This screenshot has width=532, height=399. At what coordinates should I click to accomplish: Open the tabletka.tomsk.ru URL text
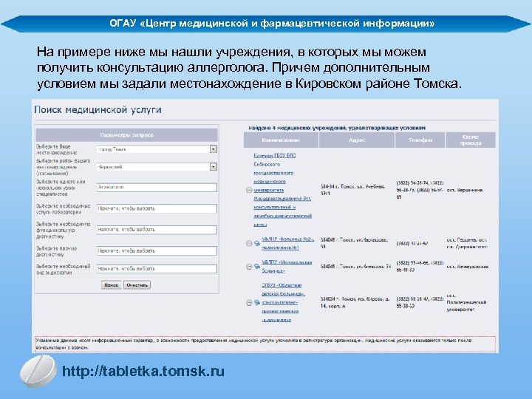click(143, 371)
